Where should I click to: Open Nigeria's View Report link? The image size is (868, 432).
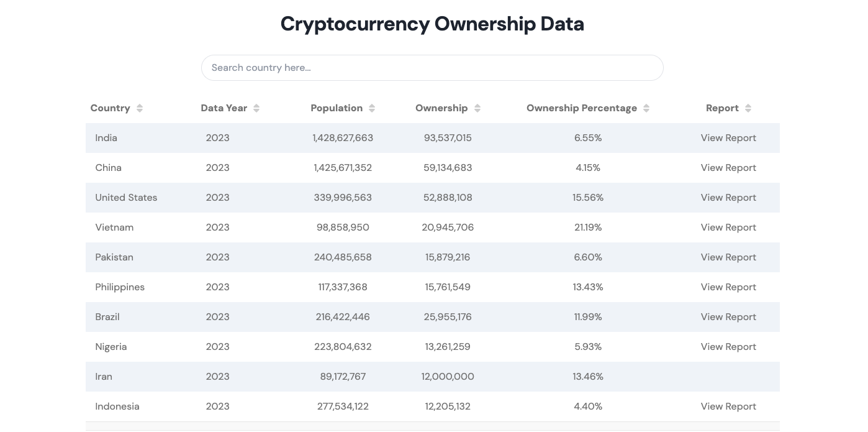(728, 347)
